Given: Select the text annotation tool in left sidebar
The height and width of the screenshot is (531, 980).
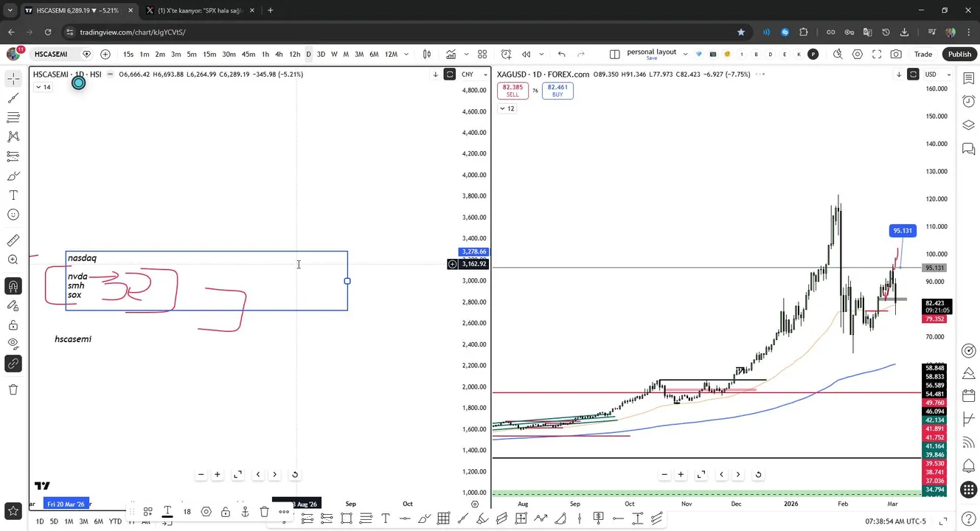Looking at the screenshot, I should point(13,195).
